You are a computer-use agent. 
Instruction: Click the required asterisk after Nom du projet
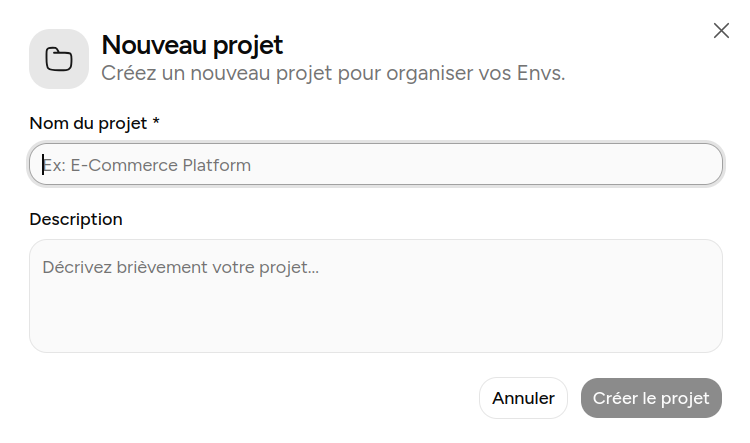click(x=156, y=122)
